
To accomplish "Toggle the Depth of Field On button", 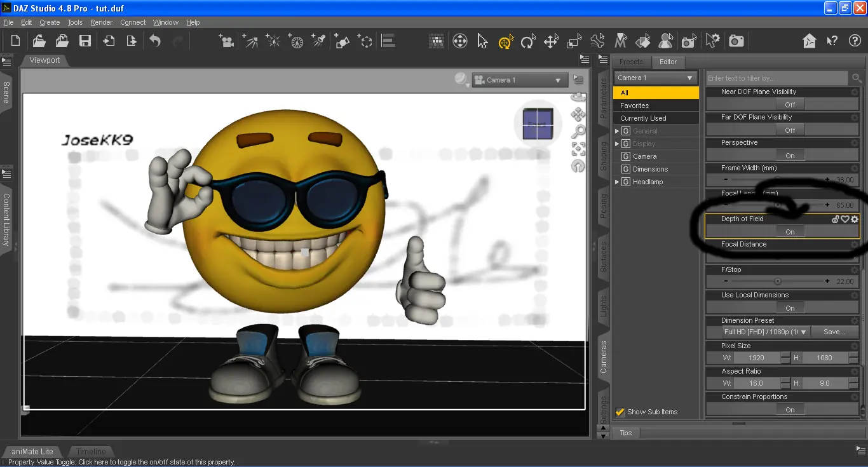I will pos(790,232).
